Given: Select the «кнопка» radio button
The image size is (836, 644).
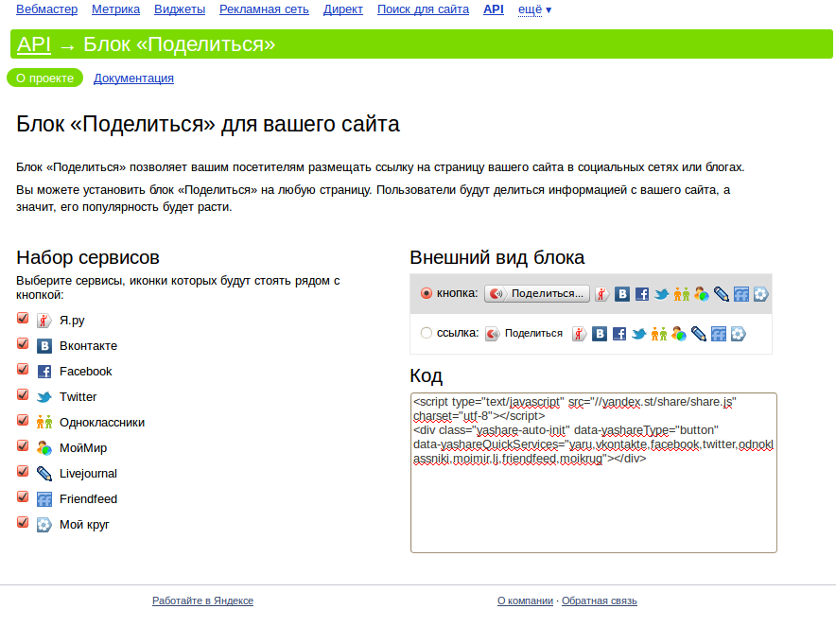Looking at the screenshot, I should click(x=427, y=293).
